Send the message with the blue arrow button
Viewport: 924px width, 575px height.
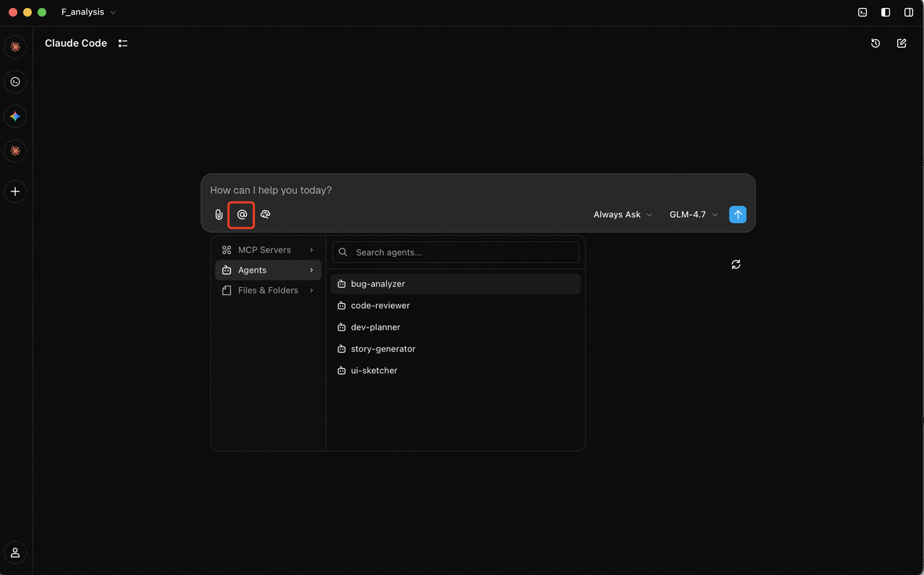click(x=738, y=214)
